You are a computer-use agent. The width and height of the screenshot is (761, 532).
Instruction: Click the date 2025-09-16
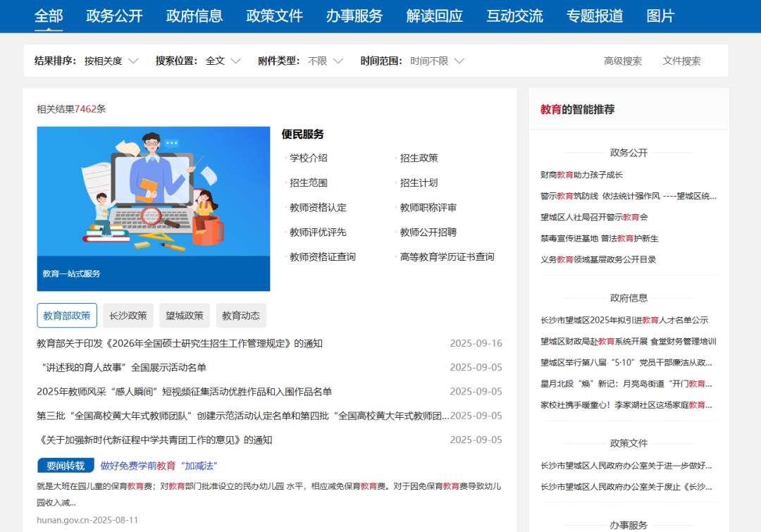click(476, 343)
